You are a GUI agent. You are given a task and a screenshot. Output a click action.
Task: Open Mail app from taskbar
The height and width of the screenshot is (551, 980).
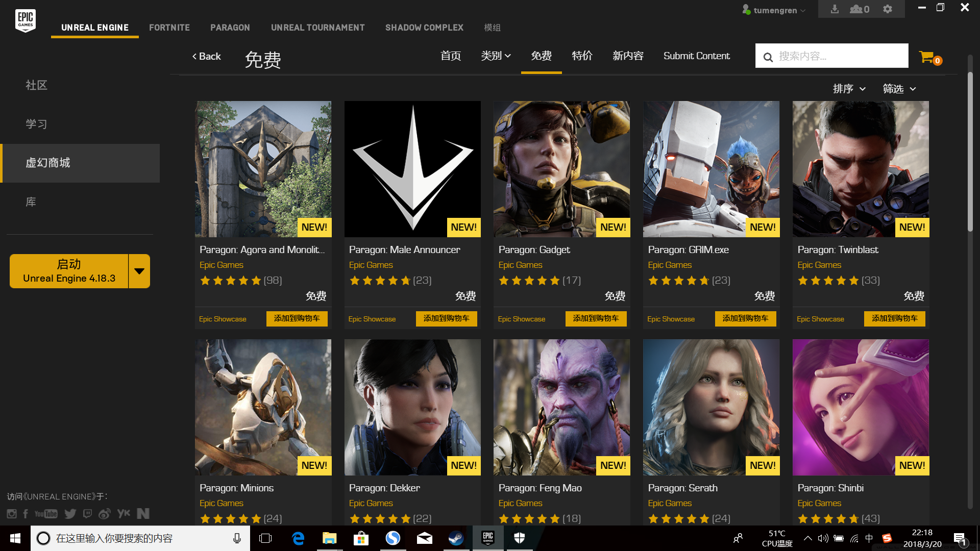424,538
